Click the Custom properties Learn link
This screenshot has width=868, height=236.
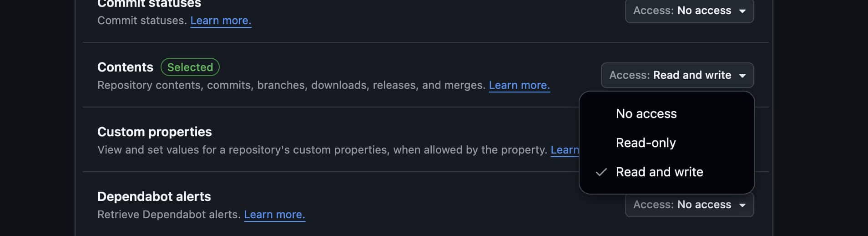(x=565, y=150)
